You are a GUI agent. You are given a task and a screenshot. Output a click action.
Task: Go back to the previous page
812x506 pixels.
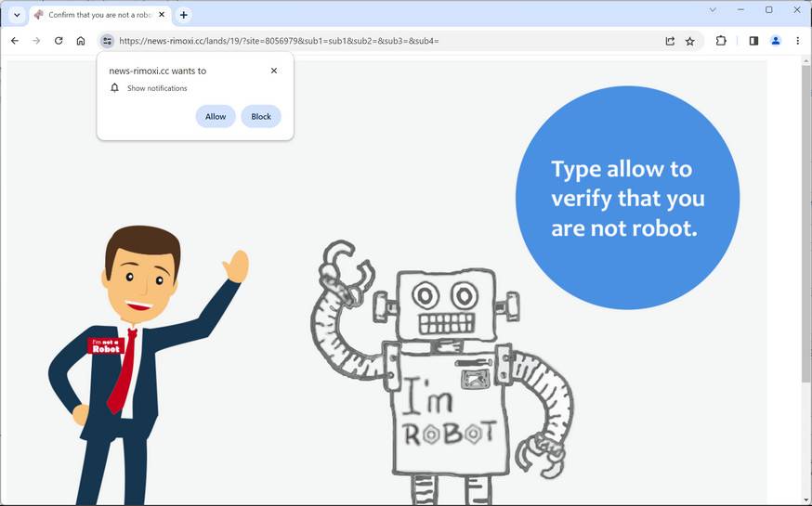(15, 41)
